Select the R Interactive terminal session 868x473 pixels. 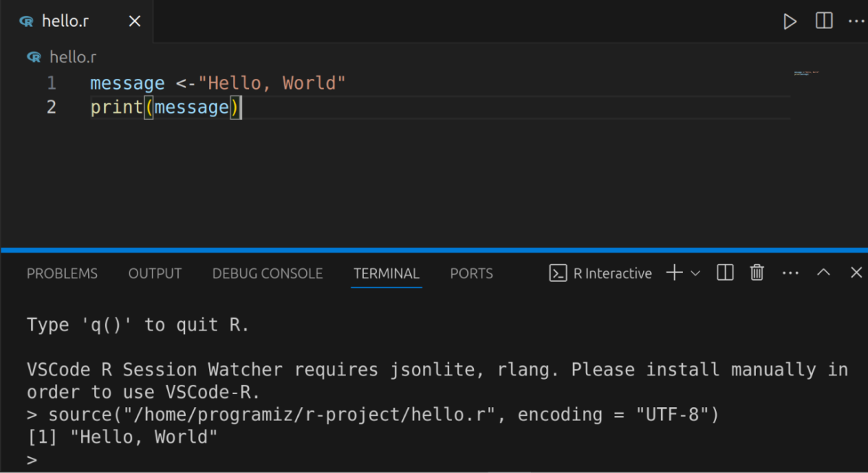613,273
